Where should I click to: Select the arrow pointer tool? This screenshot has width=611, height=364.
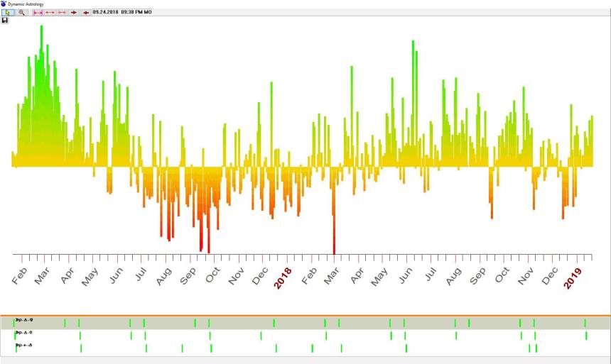click(x=8, y=12)
